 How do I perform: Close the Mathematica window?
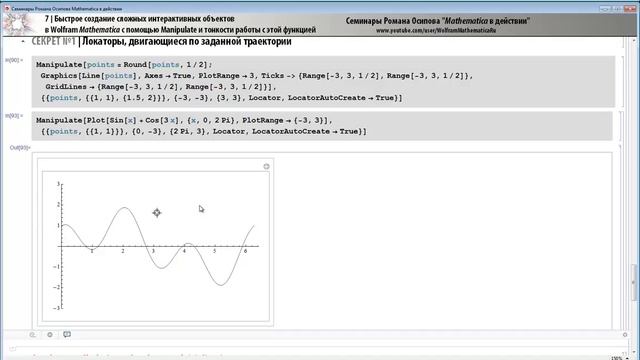point(630,9)
